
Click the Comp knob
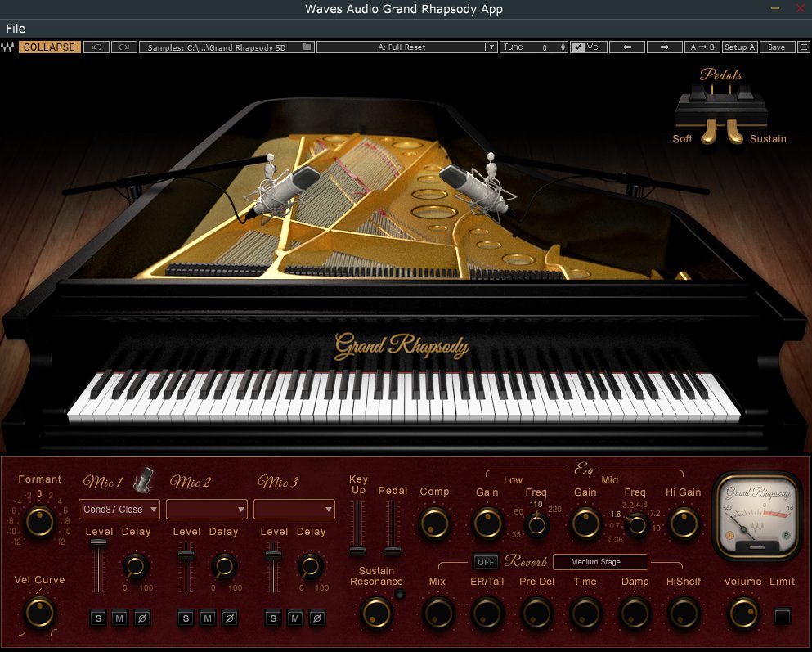click(434, 523)
